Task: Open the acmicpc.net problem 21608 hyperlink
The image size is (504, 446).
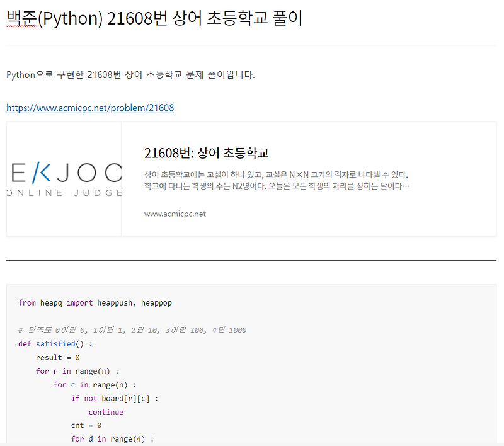Action: point(89,108)
